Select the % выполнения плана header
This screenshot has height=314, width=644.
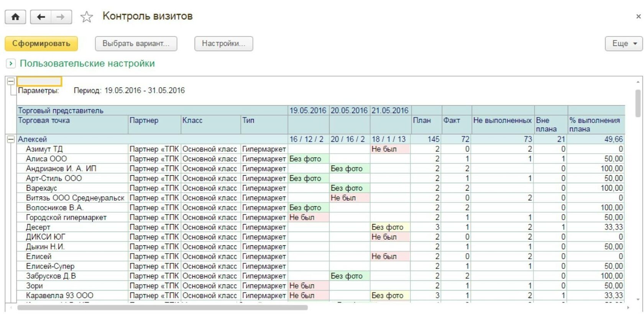tap(596, 124)
